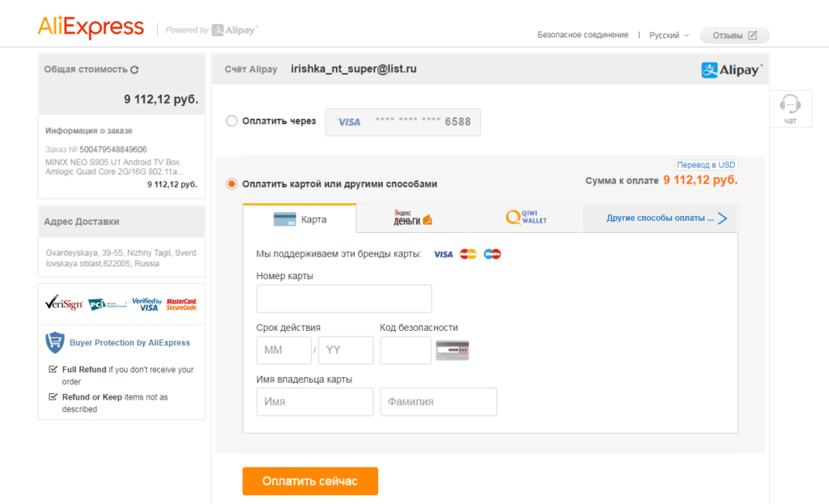Image resolution: width=829 pixels, height=504 pixels.
Task: Open the Отзывы feedback button
Action: pos(734,36)
